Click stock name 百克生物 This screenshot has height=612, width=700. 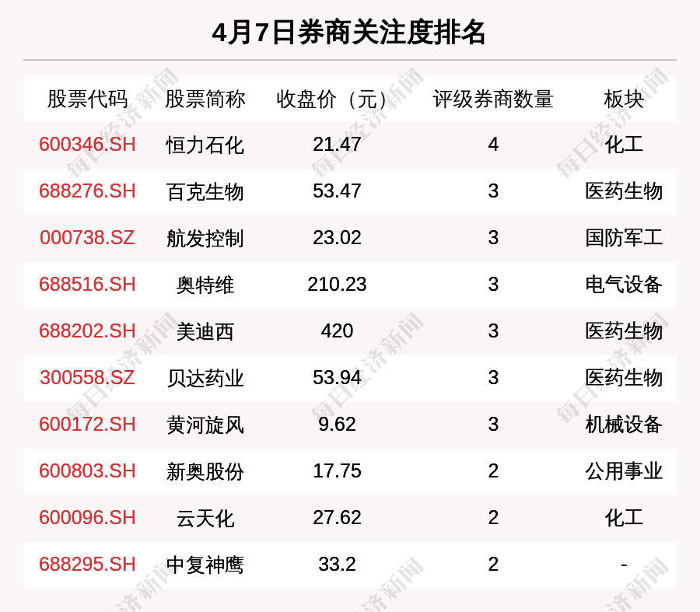205,191
